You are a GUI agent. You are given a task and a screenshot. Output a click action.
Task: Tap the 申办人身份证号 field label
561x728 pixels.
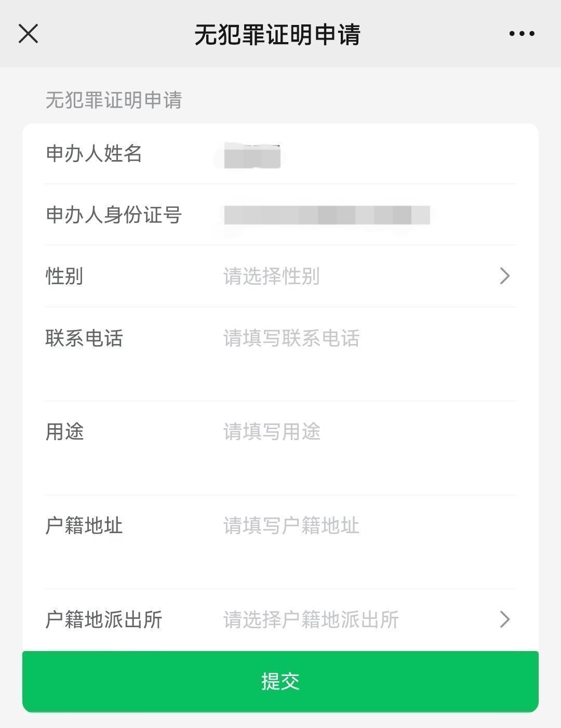[114, 215]
